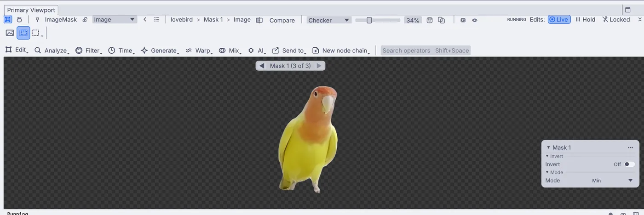Viewport: 644px width, 215px height.
Task: Close the viewport toolbar with X
Action: (x=639, y=20)
